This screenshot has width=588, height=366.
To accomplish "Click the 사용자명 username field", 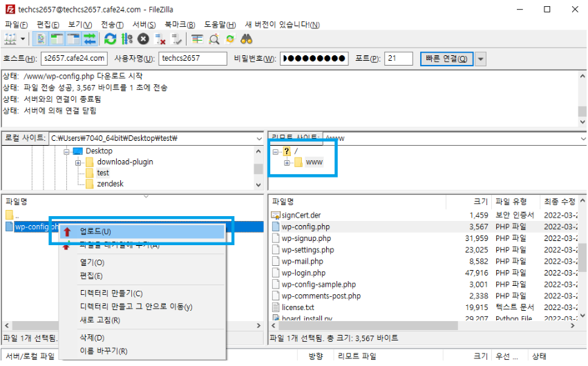I will click(x=193, y=59).
